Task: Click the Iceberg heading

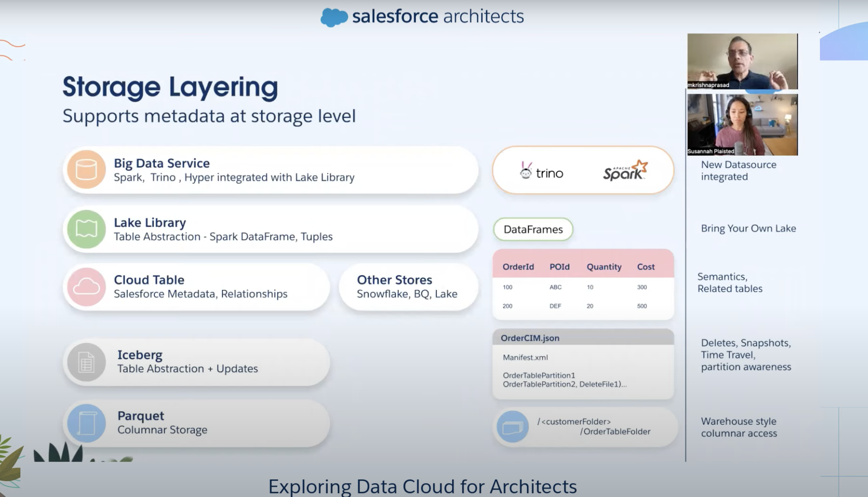Action: click(140, 355)
